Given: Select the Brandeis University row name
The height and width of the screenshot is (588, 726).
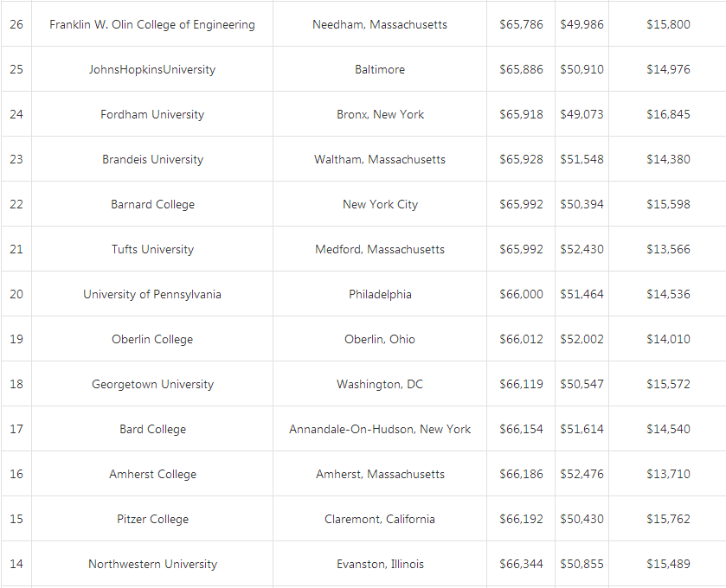Looking at the screenshot, I should pyautogui.click(x=152, y=159).
